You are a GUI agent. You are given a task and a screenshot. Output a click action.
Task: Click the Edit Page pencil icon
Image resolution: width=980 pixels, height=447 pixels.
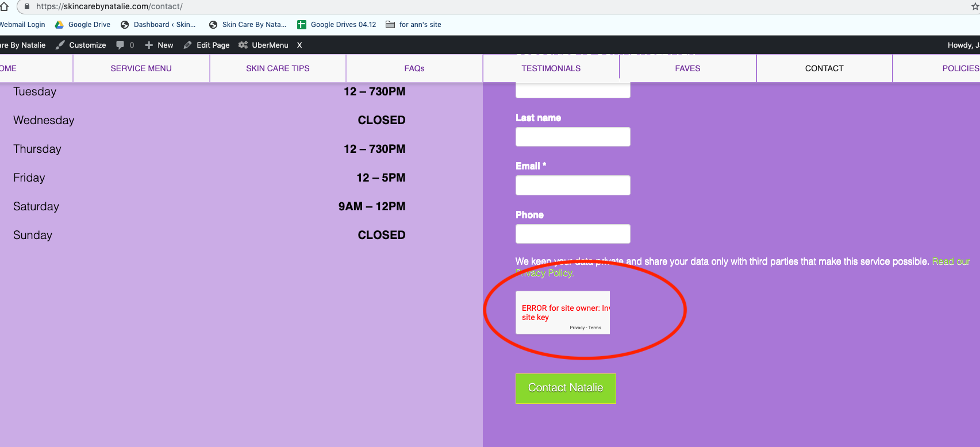point(187,45)
